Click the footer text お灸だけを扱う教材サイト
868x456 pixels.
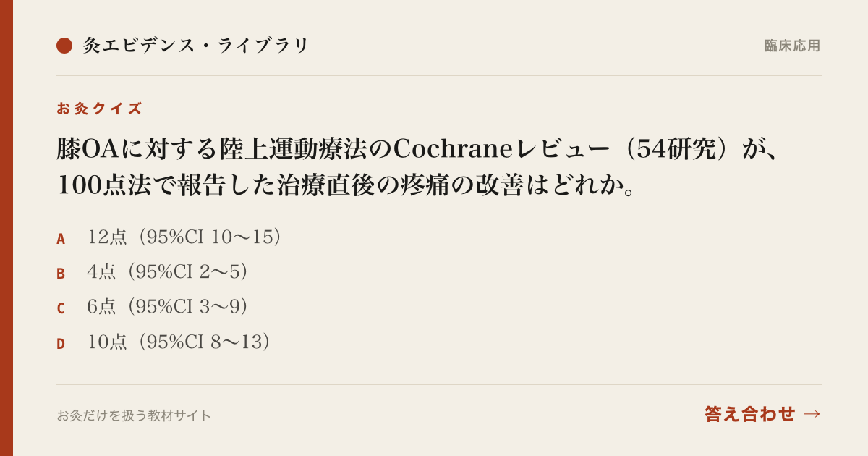[x=134, y=415]
